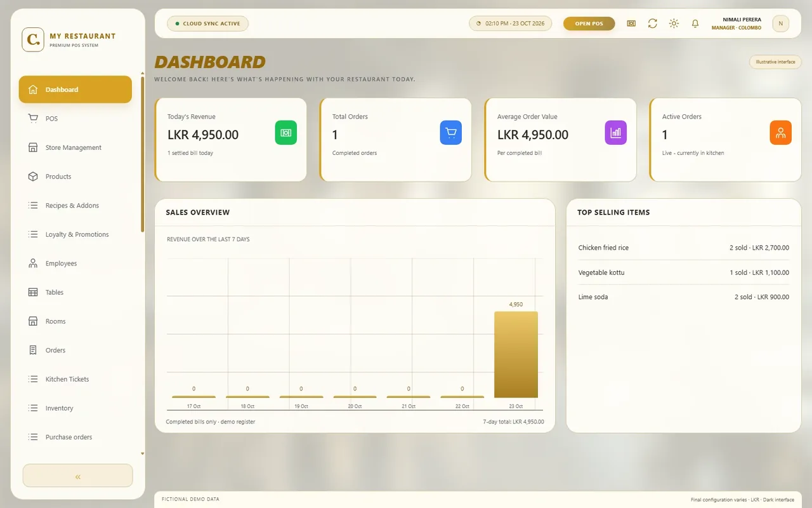812x508 pixels.
Task: Click the green cash icon on Today's Revenue
Action: tap(285, 133)
